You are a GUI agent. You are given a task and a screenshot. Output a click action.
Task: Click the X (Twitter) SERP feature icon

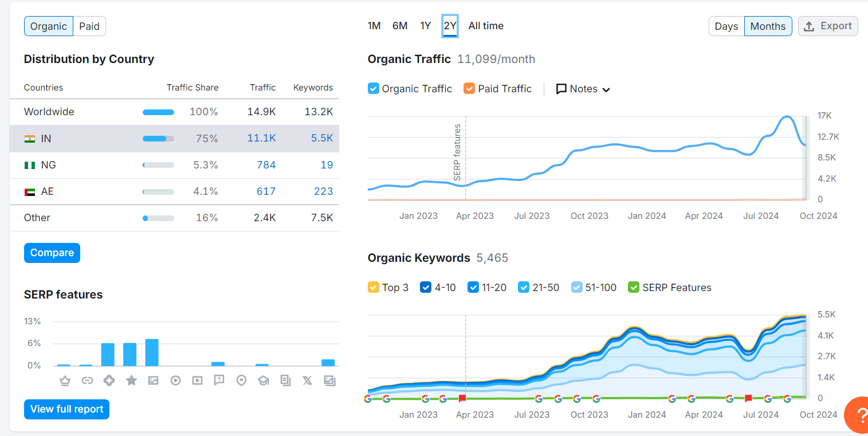(307, 380)
